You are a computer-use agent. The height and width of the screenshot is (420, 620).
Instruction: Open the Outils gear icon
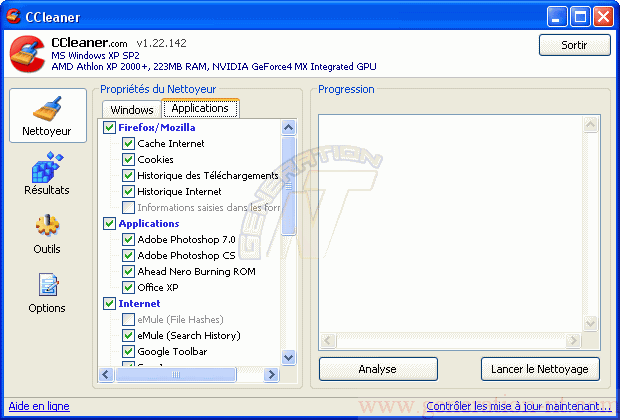(47, 225)
